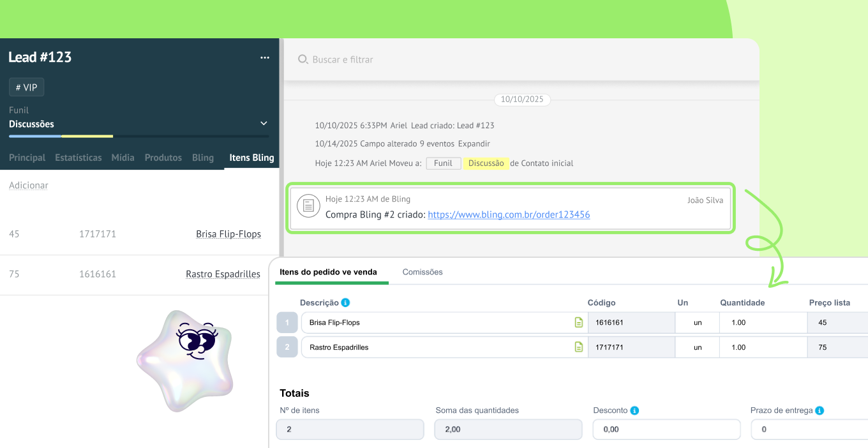Click the Descrição info icon
Image resolution: width=868 pixels, height=448 pixels.
[345, 302]
